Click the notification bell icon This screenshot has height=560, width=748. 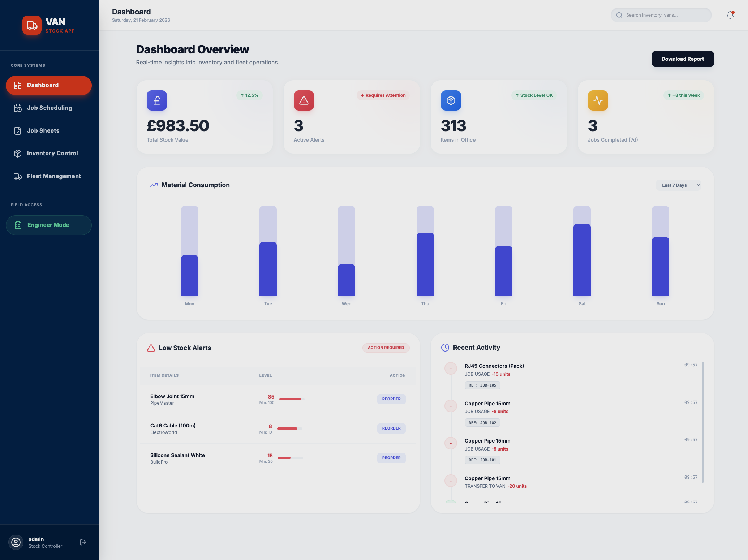click(x=730, y=15)
